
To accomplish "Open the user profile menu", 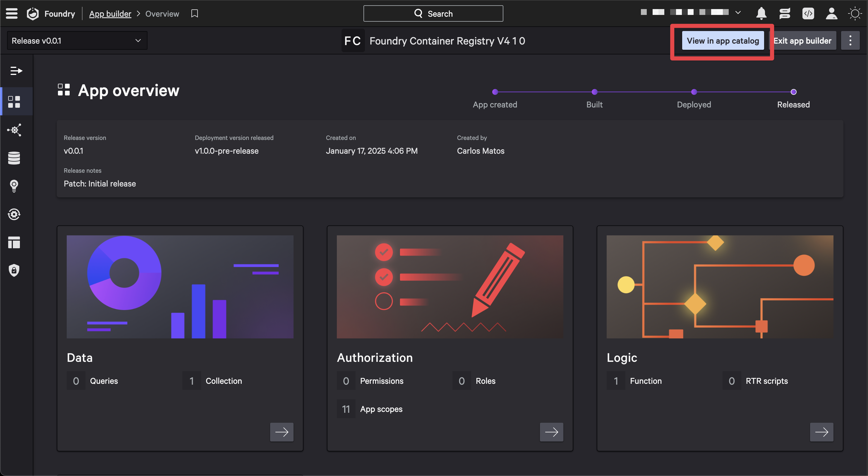I will coord(831,13).
